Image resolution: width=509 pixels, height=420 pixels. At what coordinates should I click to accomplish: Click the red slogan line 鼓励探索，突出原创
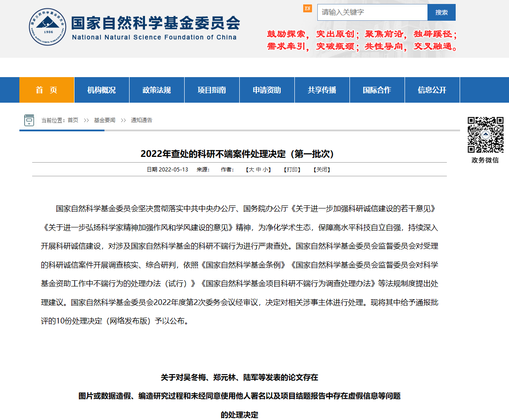(362, 34)
